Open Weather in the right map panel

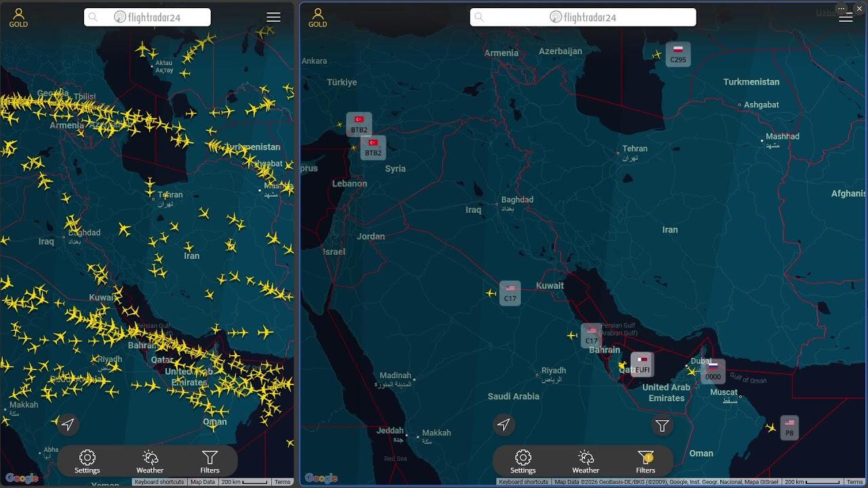point(585,462)
